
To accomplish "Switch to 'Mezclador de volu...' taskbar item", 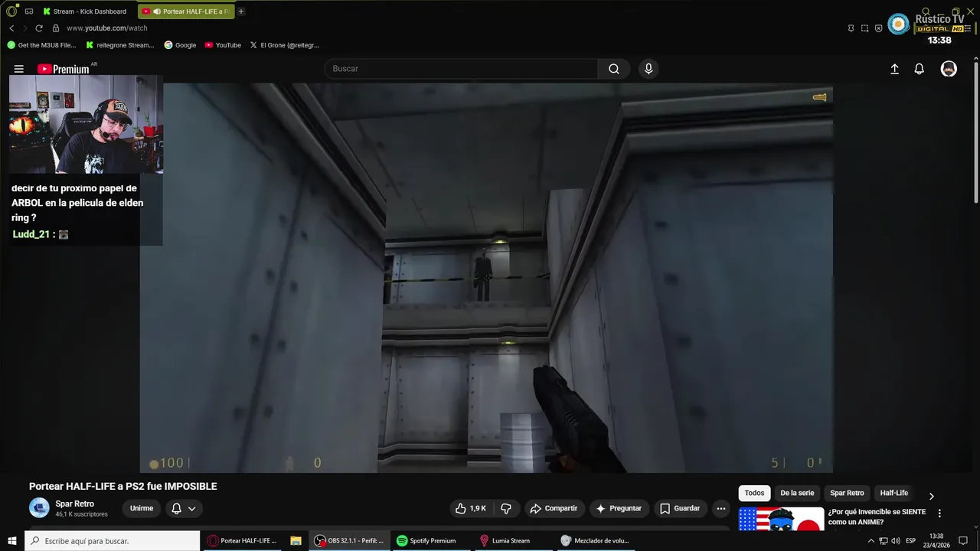I will point(597,541).
